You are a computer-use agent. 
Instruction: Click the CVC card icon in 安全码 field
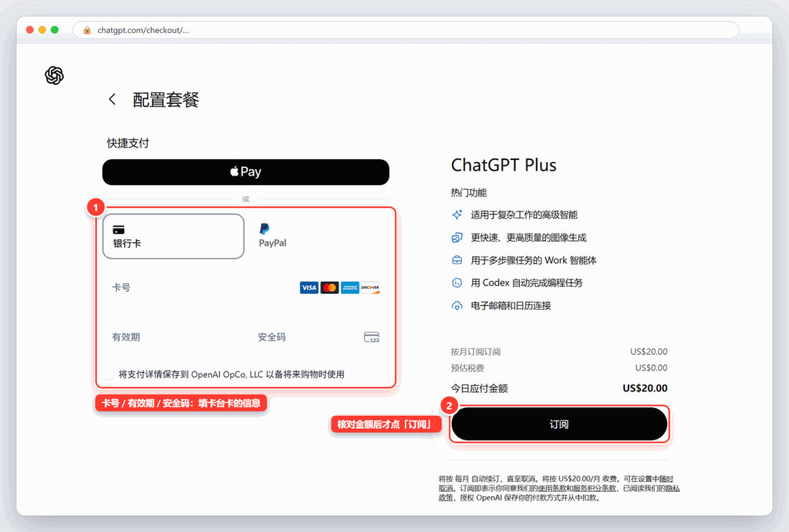[372, 337]
